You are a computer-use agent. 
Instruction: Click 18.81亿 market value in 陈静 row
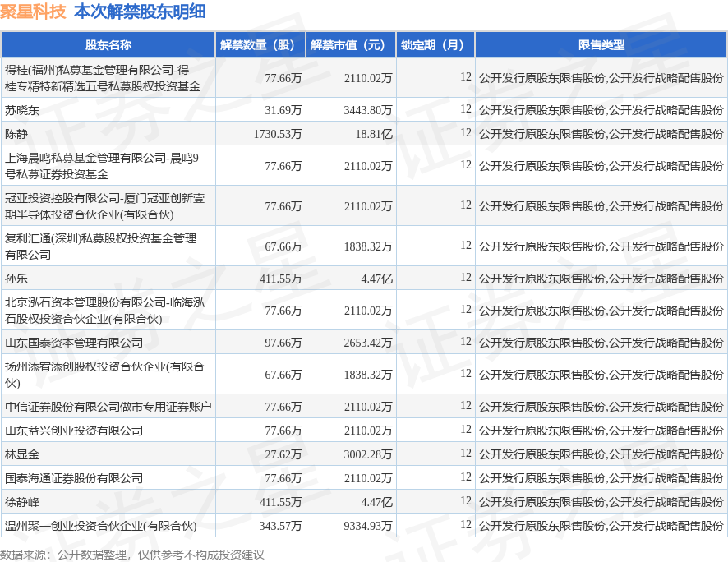pos(374,134)
